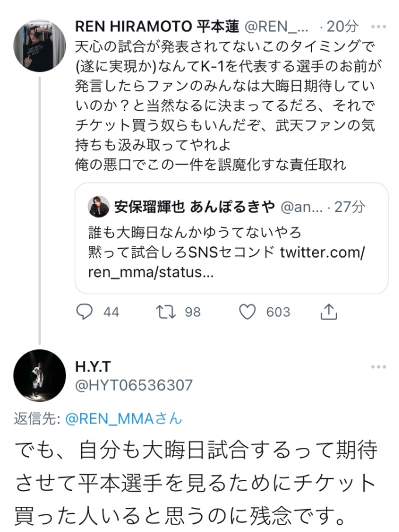Open the share icon on the tweet
Image resolution: width=399 pixels, height=532 pixels.
(x=328, y=312)
